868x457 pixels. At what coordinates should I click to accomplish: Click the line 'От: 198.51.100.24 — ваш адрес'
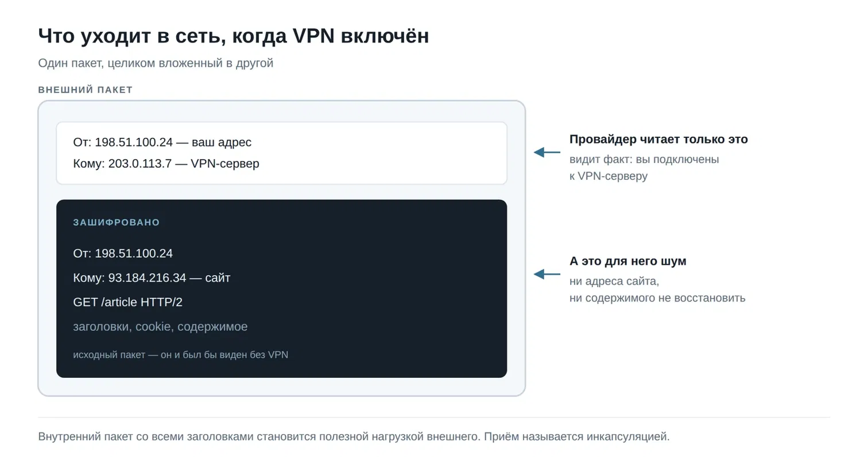click(x=162, y=142)
